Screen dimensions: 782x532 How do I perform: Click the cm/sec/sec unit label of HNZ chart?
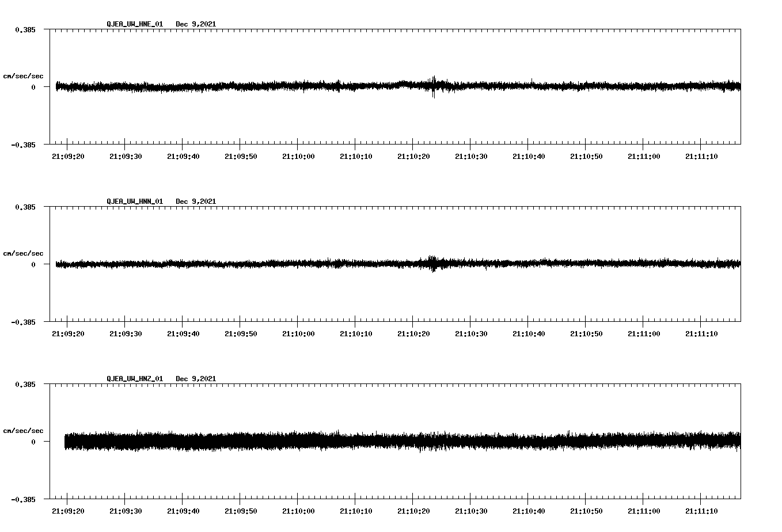23,431
